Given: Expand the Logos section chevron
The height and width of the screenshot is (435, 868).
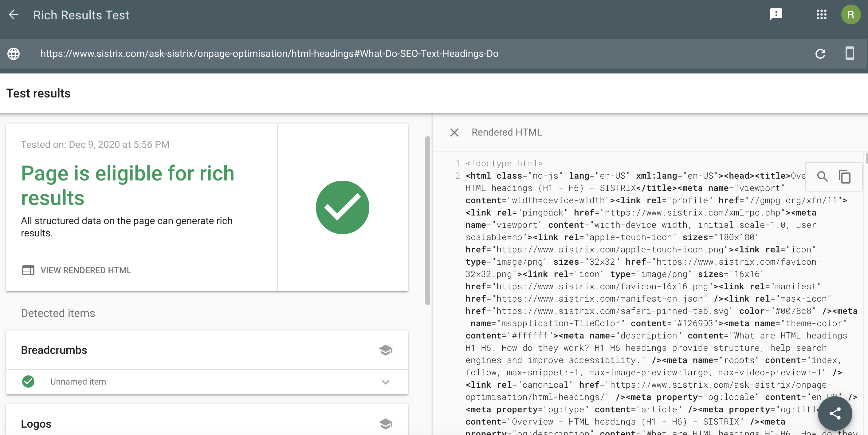Looking at the screenshot, I should (386, 424).
